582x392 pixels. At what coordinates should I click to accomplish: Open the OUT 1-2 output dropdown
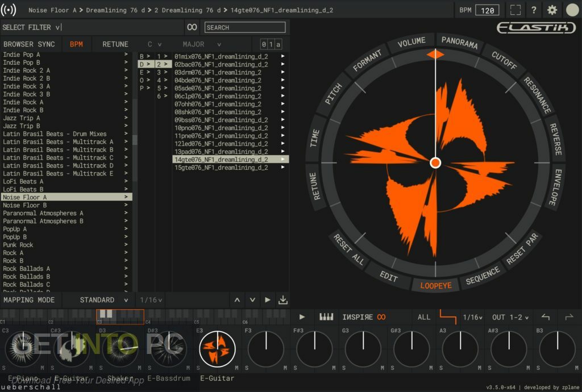[x=510, y=317]
